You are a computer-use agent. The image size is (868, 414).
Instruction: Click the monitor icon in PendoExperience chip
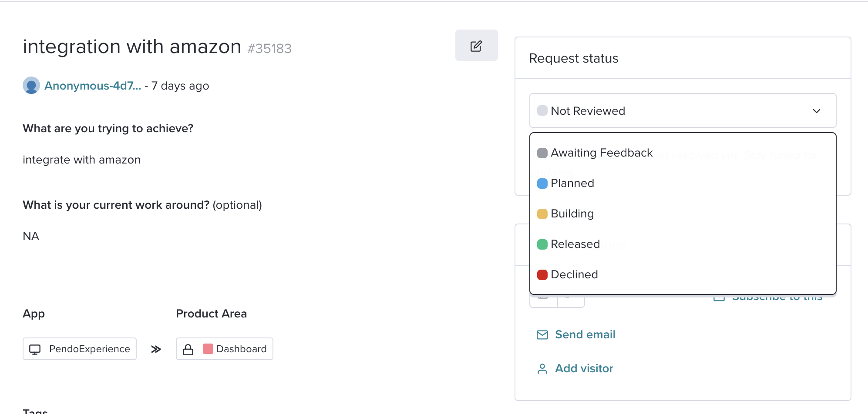pyautogui.click(x=35, y=349)
